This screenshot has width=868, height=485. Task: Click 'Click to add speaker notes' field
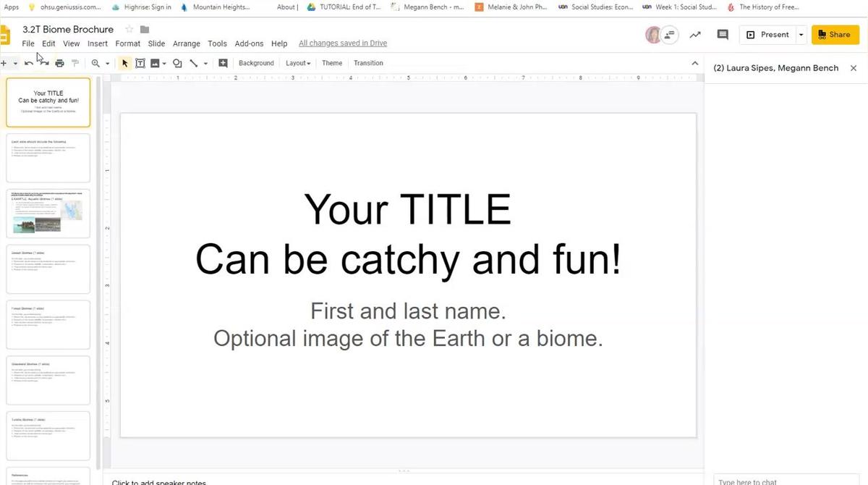pyautogui.click(x=159, y=482)
